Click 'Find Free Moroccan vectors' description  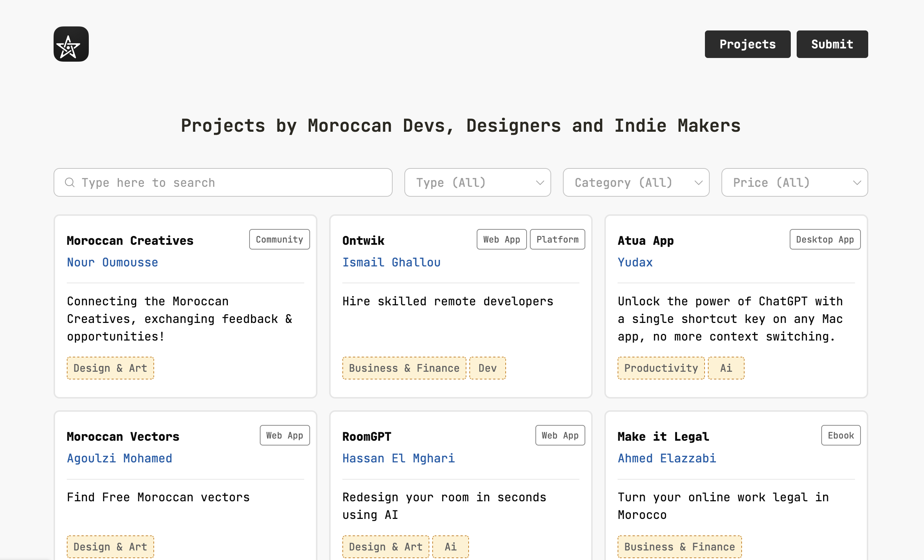pos(158,498)
